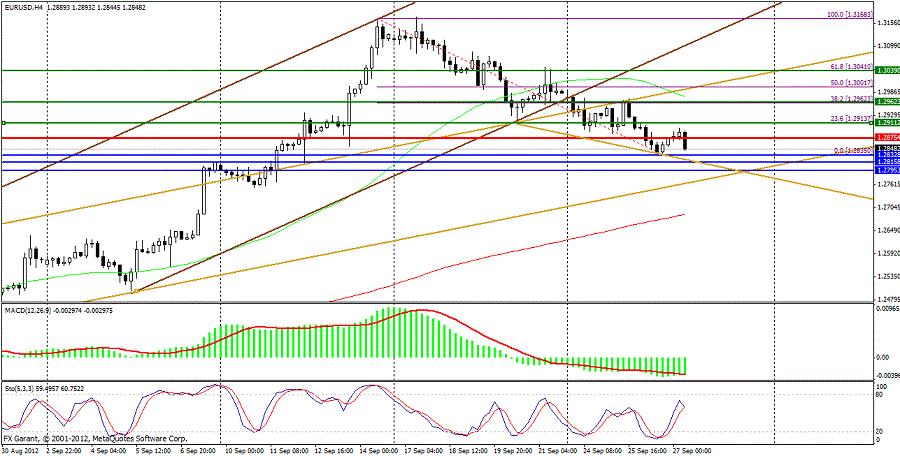Click the blue 1.2832 price tag
Screen dimensions: 900x456
[886, 154]
